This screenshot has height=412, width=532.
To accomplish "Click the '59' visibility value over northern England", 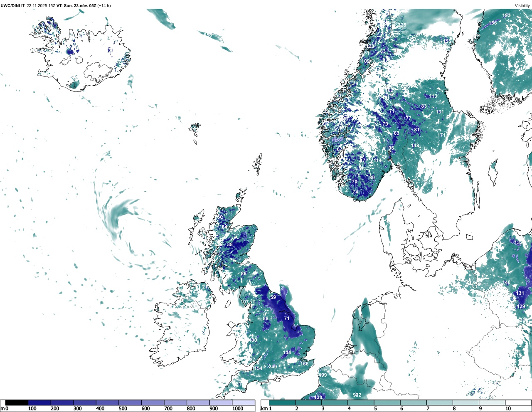I will (273, 297).
